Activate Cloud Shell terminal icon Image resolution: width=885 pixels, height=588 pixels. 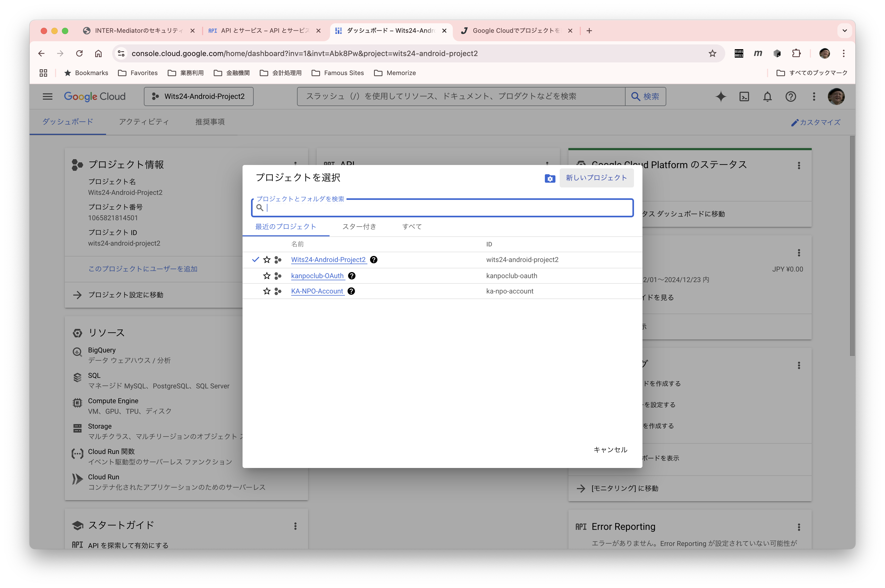(x=744, y=97)
